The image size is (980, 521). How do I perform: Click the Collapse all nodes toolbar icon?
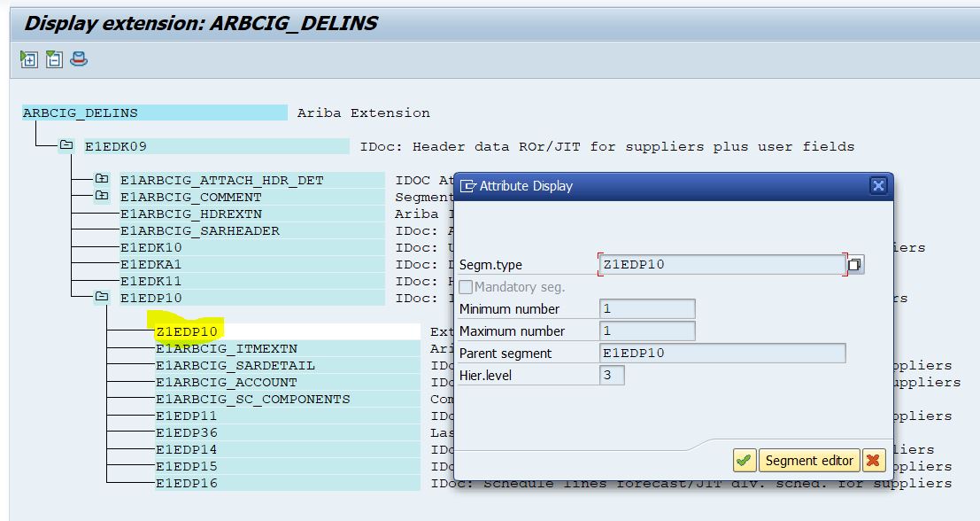click(53, 59)
